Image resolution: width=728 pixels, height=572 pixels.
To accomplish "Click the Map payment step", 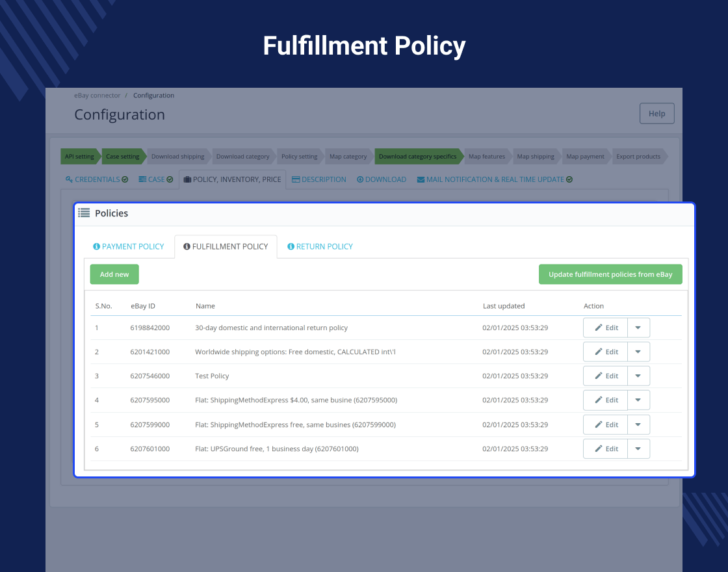I will (x=586, y=157).
